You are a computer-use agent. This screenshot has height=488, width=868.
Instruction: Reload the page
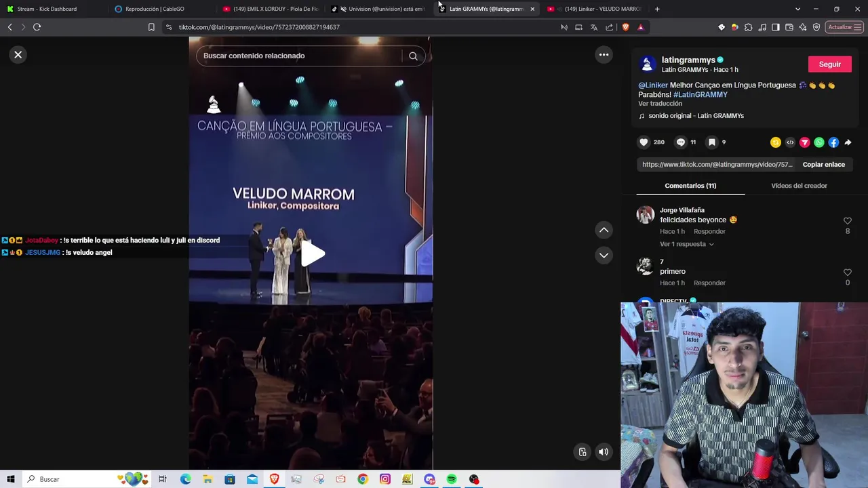37,27
